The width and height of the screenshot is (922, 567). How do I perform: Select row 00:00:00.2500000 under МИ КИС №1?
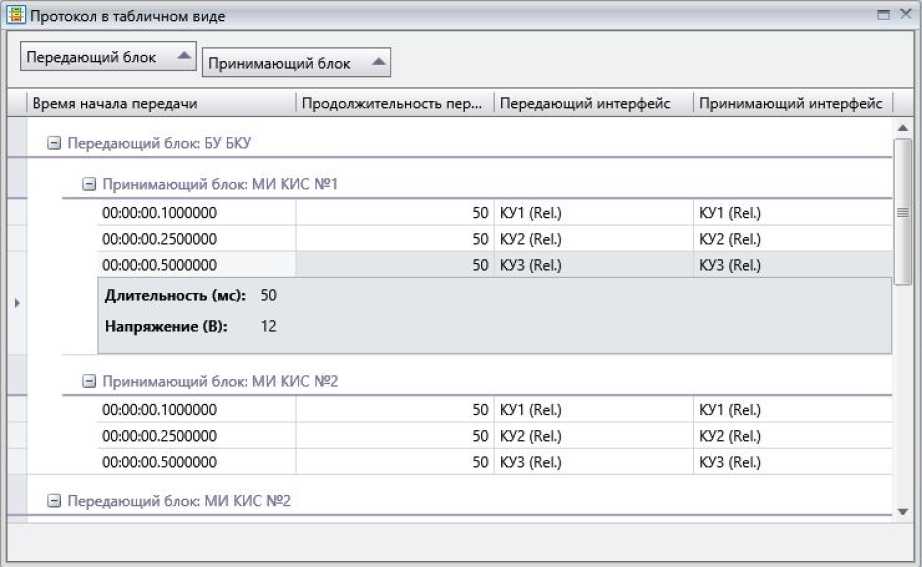(x=495, y=239)
